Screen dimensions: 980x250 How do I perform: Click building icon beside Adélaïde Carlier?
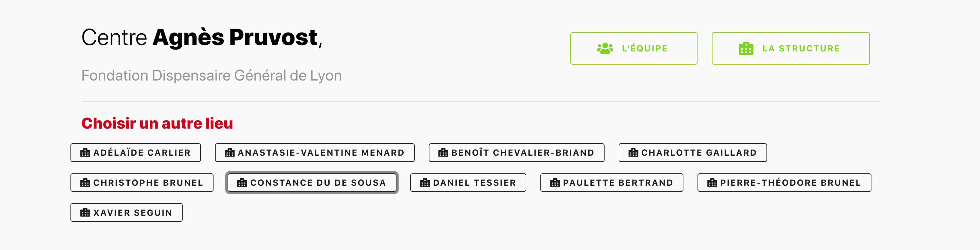85,153
